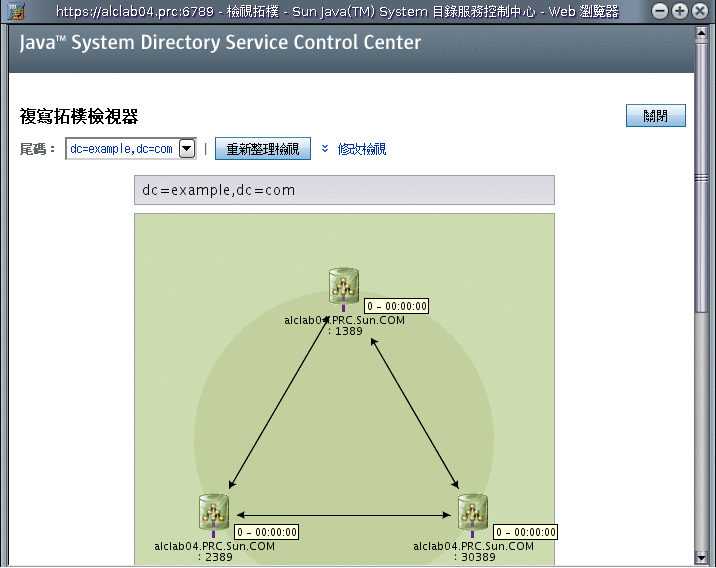
Task: Click the 0 - 00:00:00 label near port 30389
Action: [x=526, y=532]
